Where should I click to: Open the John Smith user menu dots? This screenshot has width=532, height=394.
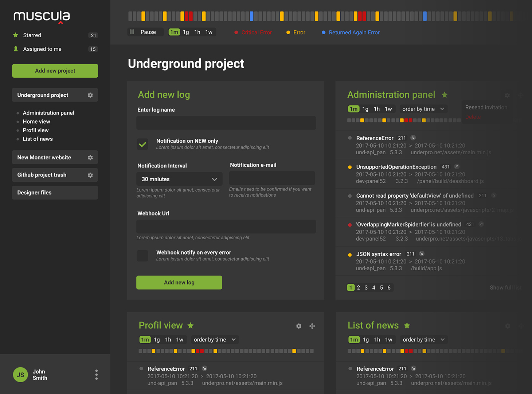(x=96, y=375)
